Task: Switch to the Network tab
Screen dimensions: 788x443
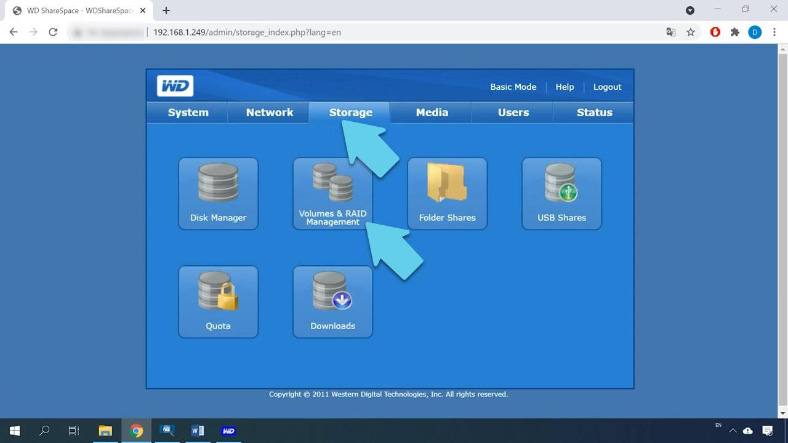Action: pyautogui.click(x=269, y=113)
